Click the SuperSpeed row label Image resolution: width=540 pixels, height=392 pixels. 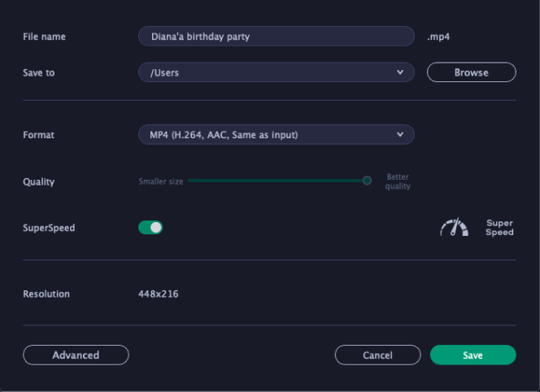point(49,228)
